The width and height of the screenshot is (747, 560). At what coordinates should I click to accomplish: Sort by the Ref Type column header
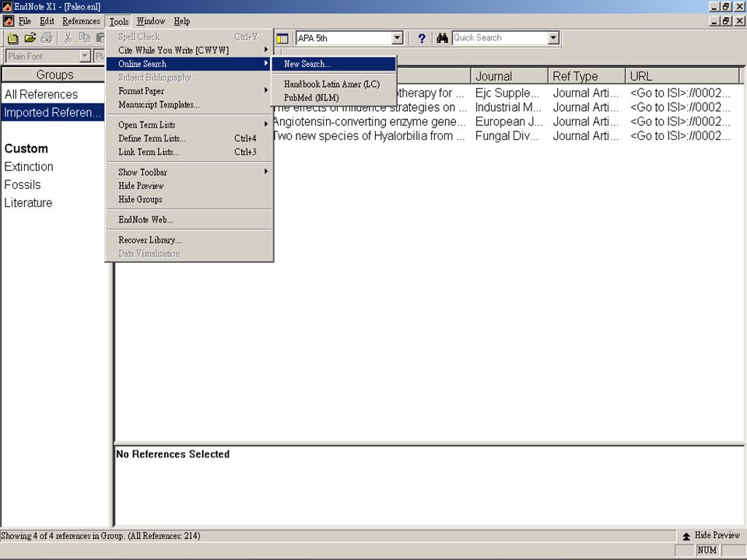pyautogui.click(x=587, y=76)
